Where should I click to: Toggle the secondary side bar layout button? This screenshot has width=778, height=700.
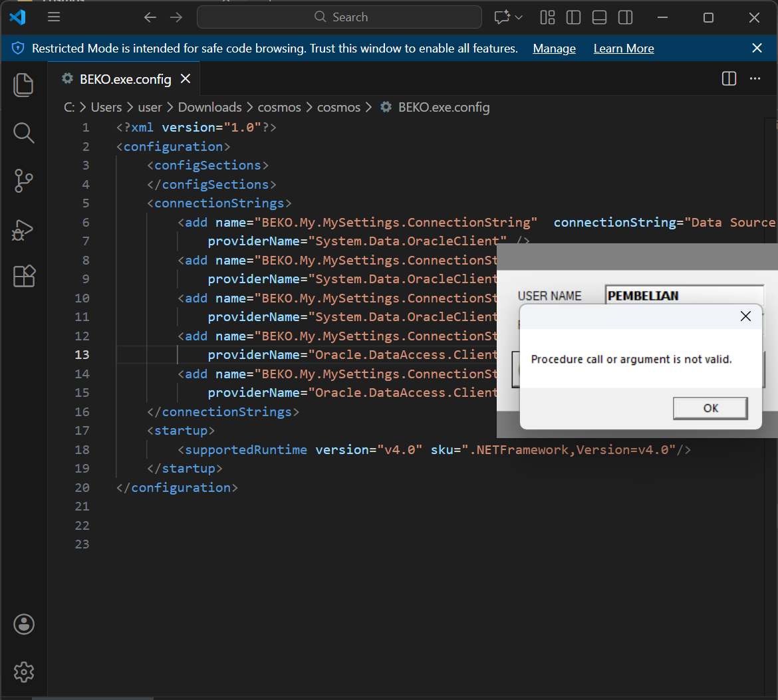625,17
